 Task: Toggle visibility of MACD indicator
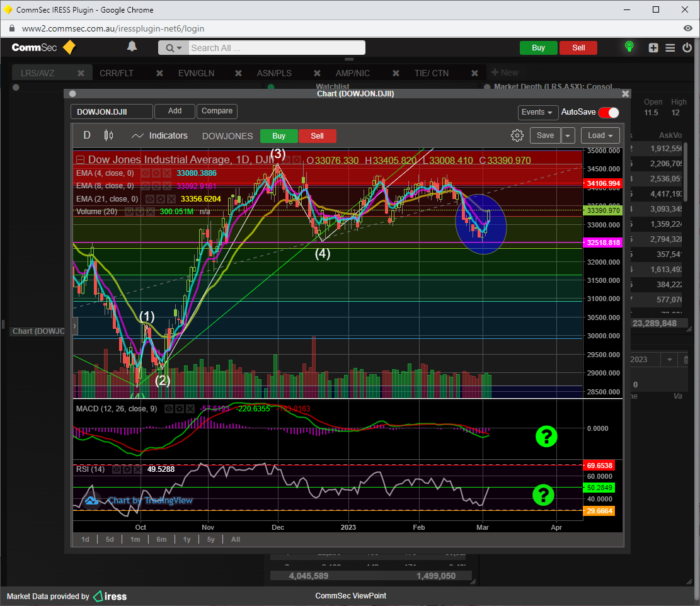(x=169, y=409)
